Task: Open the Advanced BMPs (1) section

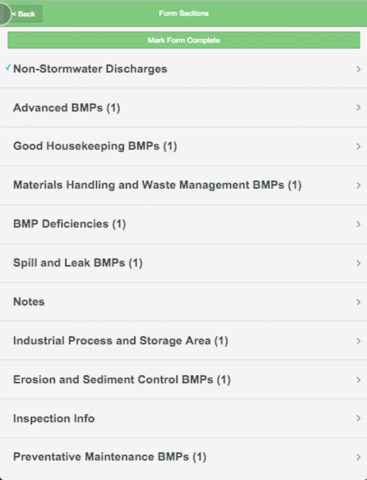Action: [183, 108]
